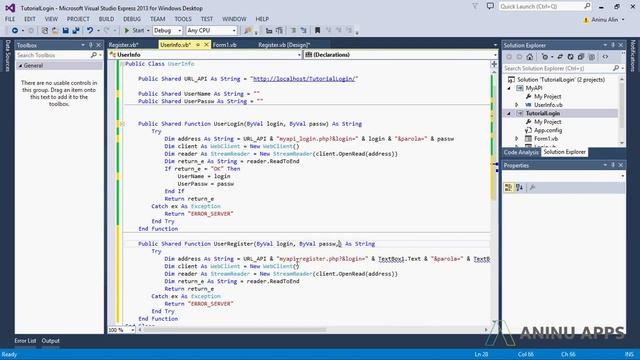Toggle auto-hide pin on Solution Explorer
Viewport: 640px width, 360px height.
point(613,45)
